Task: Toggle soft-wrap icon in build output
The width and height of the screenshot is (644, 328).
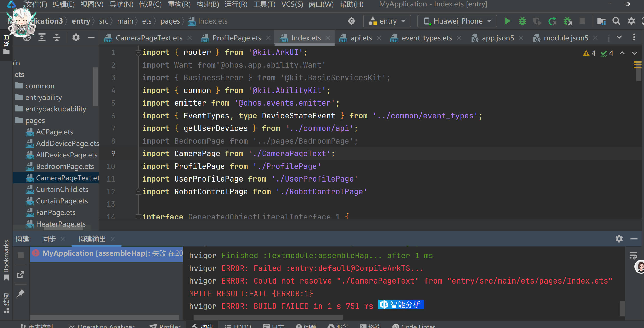Action: pyautogui.click(x=633, y=255)
